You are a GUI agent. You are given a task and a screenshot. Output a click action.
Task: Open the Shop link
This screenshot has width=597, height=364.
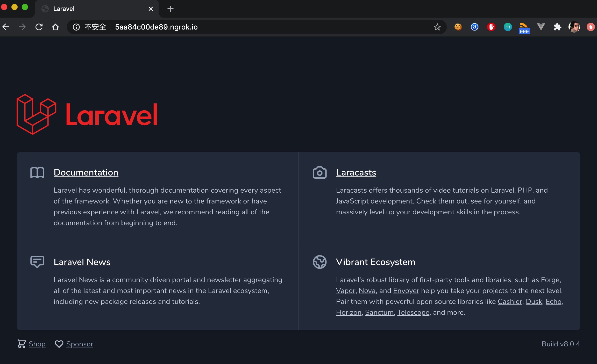click(37, 344)
